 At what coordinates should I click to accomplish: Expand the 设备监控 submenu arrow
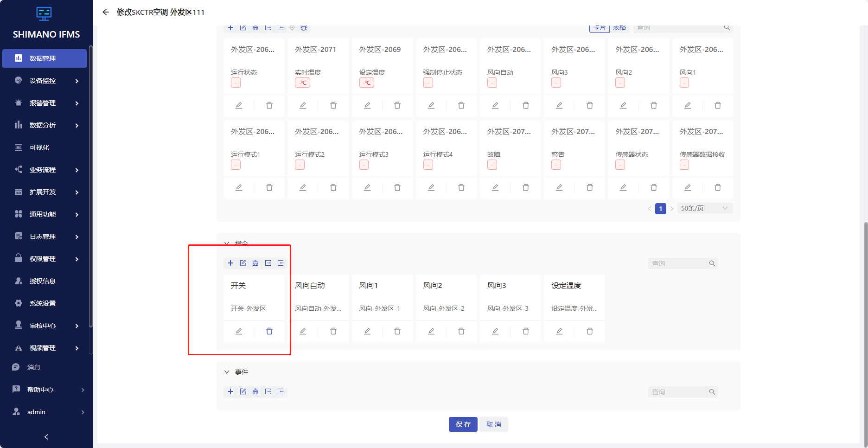(x=77, y=81)
